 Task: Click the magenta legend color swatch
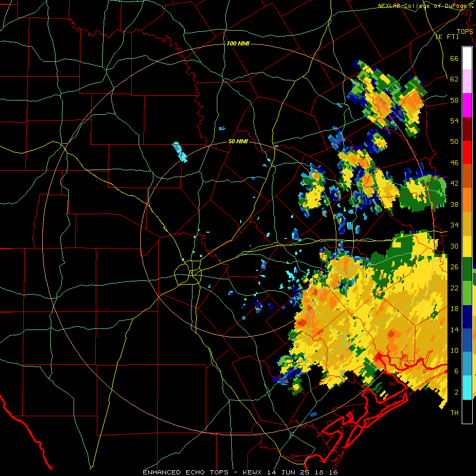(x=467, y=105)
